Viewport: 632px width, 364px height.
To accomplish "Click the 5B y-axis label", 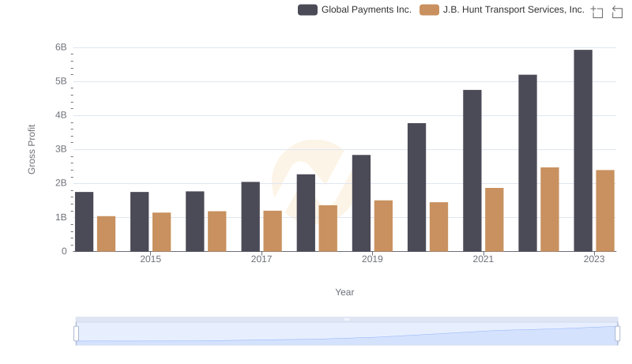I will tap(61, 81).
